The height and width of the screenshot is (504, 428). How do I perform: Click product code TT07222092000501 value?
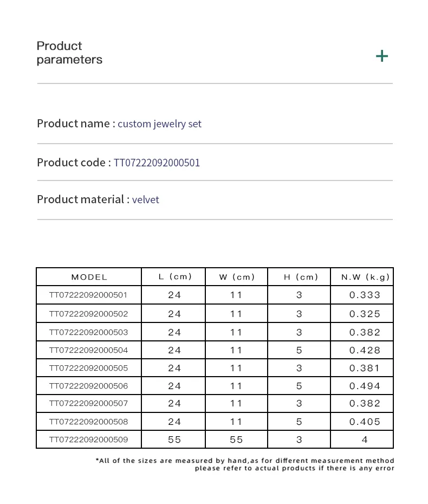tap(157, 163)
